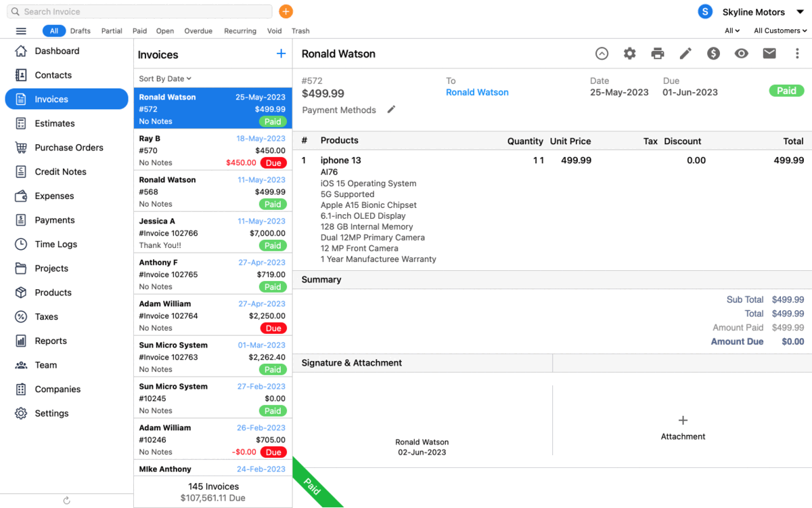Screen dimensions: 812x508
Task: Click the Ronald Watson customer link
Action: (477, 92)
